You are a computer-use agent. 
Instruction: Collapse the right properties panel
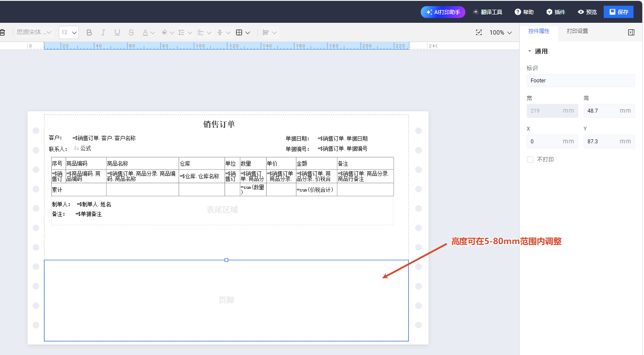631,32
